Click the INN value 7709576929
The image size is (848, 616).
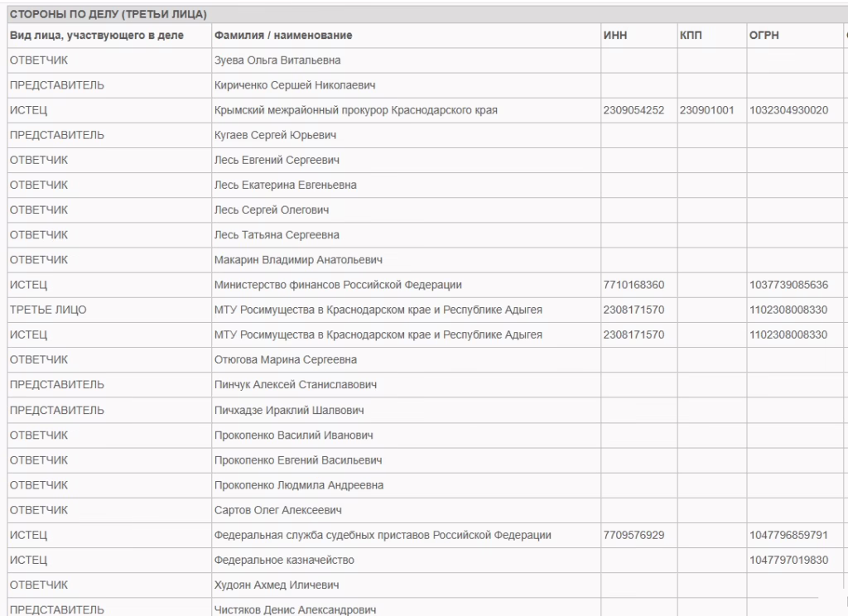pos(634,535)
